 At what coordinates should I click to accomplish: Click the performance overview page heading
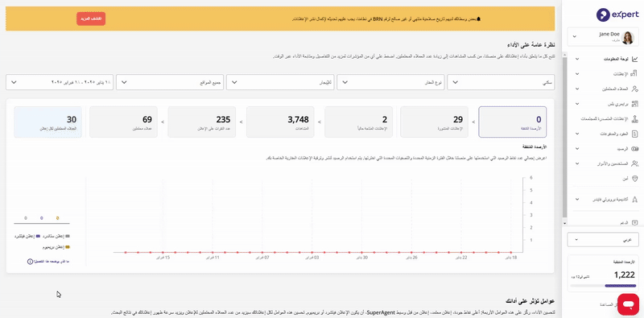[531, 44]
